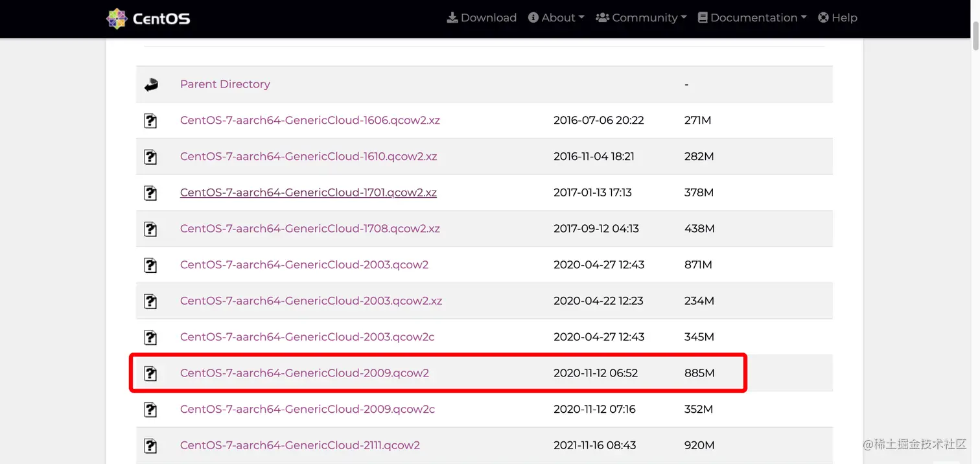This screenshot has width=980, height=464.
Task: Open the Parent Directory link
Action: (x=225, y=84)
